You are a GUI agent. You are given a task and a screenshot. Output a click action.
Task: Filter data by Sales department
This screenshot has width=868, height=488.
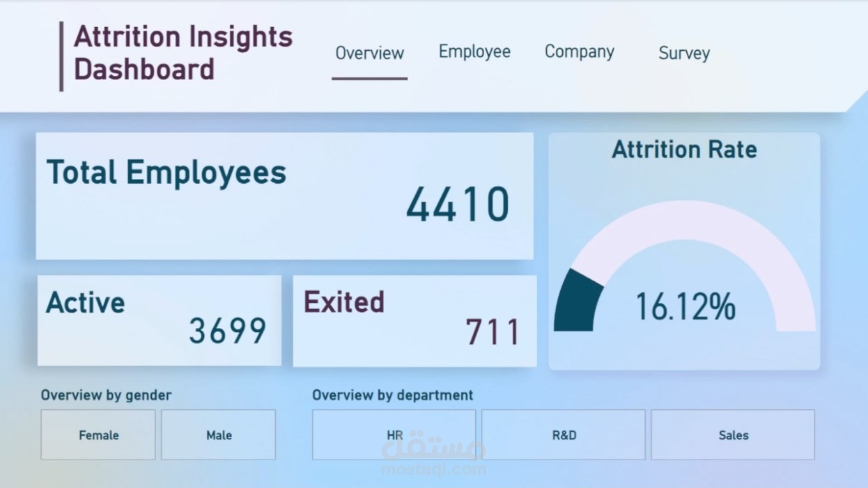tap(733, 435)
